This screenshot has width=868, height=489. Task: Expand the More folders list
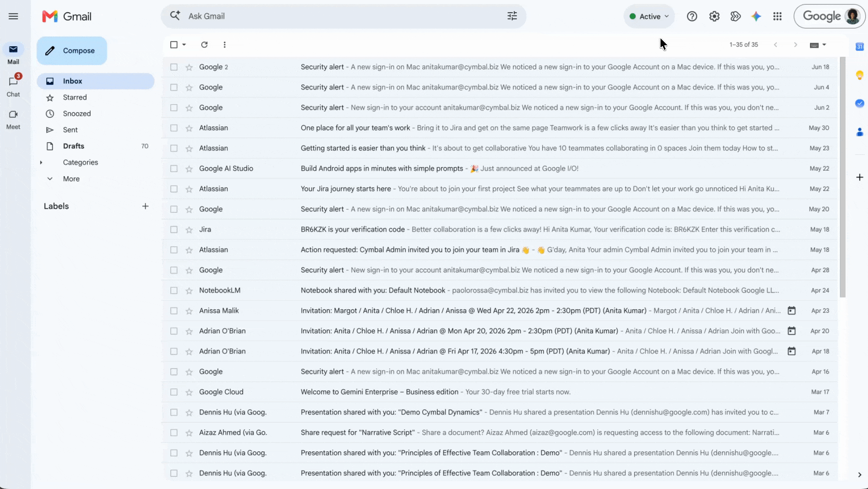[x=71, y=178]
